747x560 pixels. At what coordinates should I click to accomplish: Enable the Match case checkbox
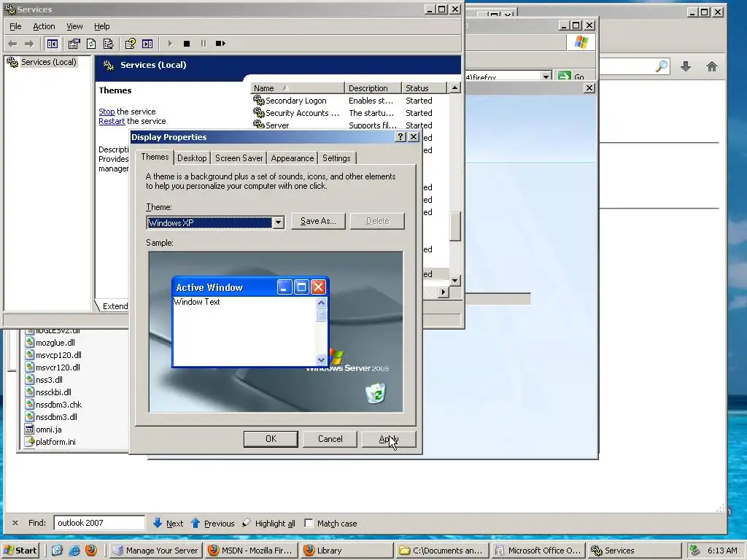(309, 524)
